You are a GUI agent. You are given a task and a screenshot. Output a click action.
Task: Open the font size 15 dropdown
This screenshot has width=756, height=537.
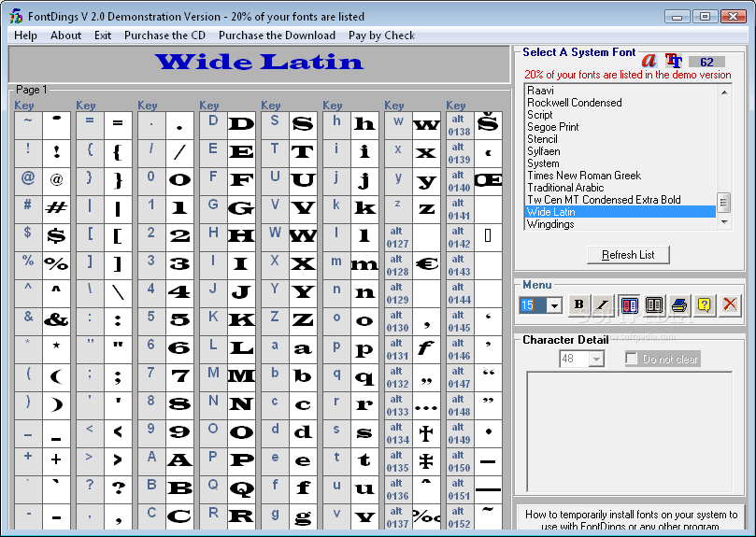(554, 305)
